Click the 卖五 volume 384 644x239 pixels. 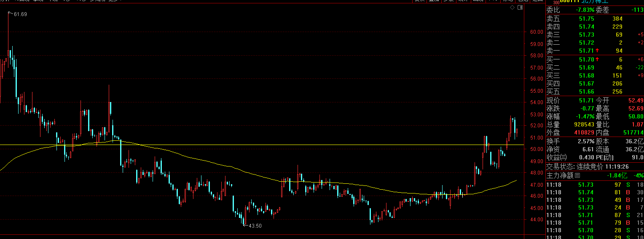point(617,19)
